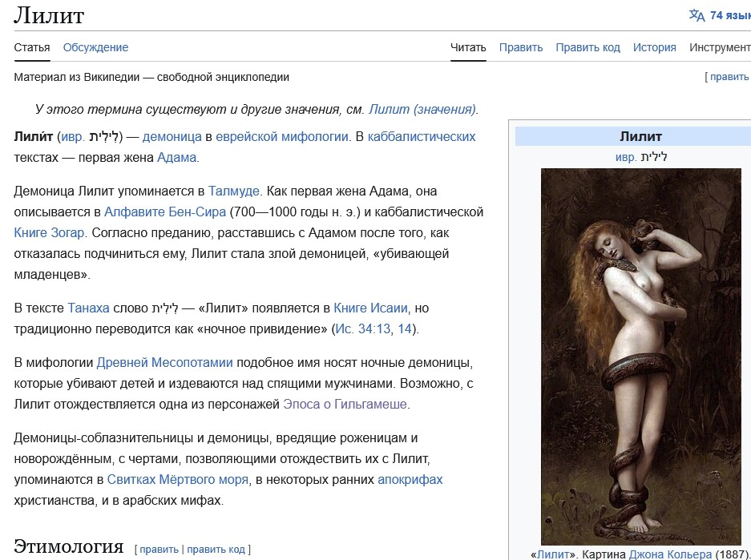Follow the Книге Зогар link
The image size is (751, 560).
point(50,232)
